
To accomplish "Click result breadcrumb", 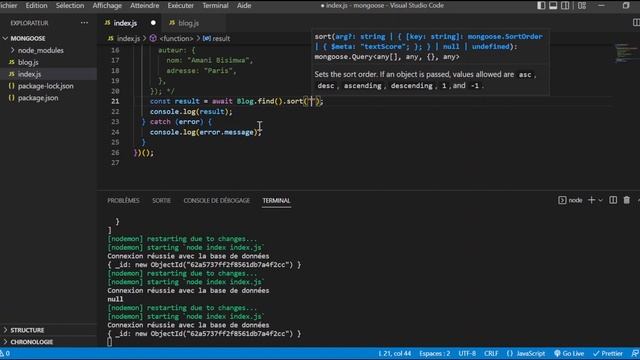I will (217, 38).
